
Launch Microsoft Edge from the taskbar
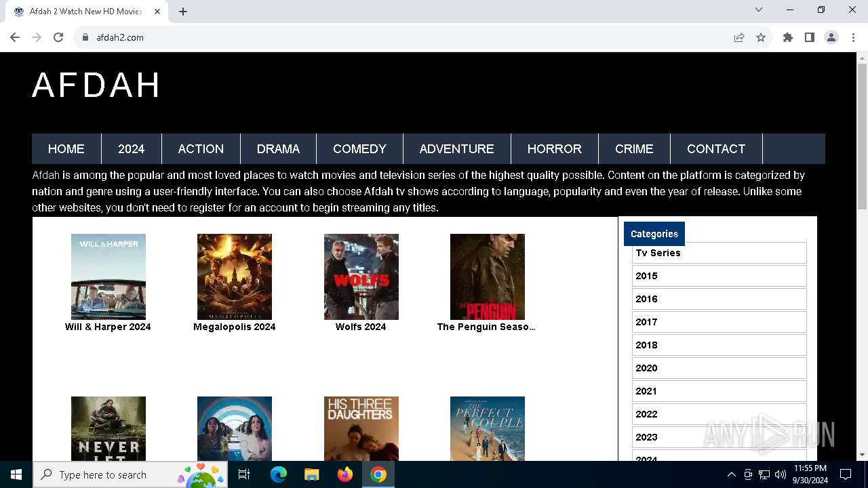click(279, 474)
